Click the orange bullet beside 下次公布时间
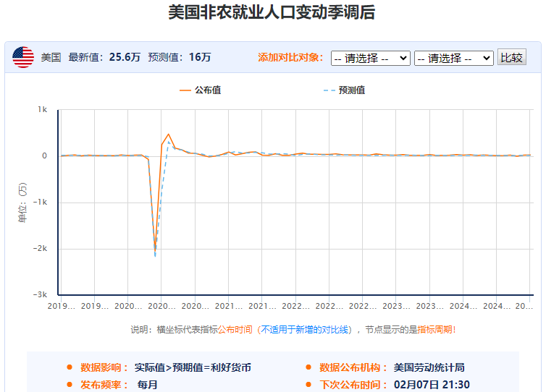 click(308, 385)
